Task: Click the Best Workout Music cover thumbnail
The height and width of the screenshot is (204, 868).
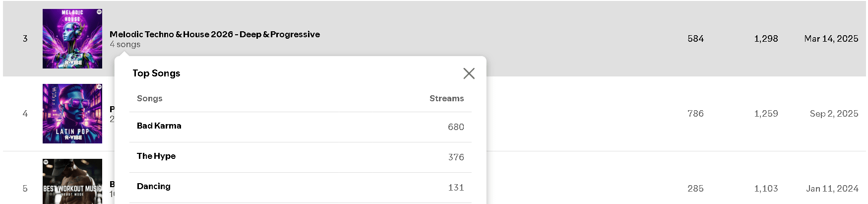Action: click(72, 181)
